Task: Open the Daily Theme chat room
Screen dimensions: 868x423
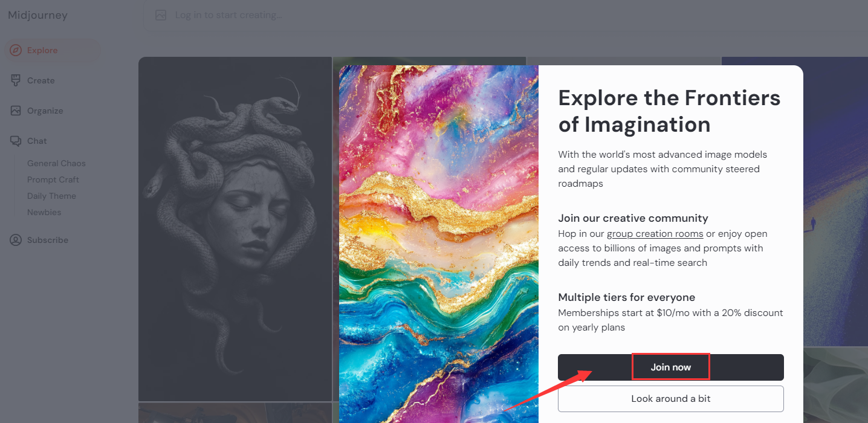Action: click(51, 196)
